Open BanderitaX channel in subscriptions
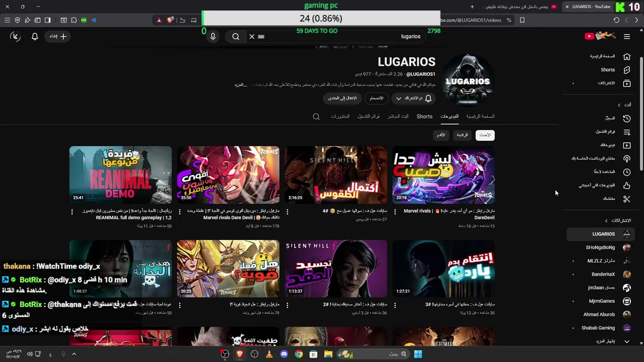 tap(602, 275)
